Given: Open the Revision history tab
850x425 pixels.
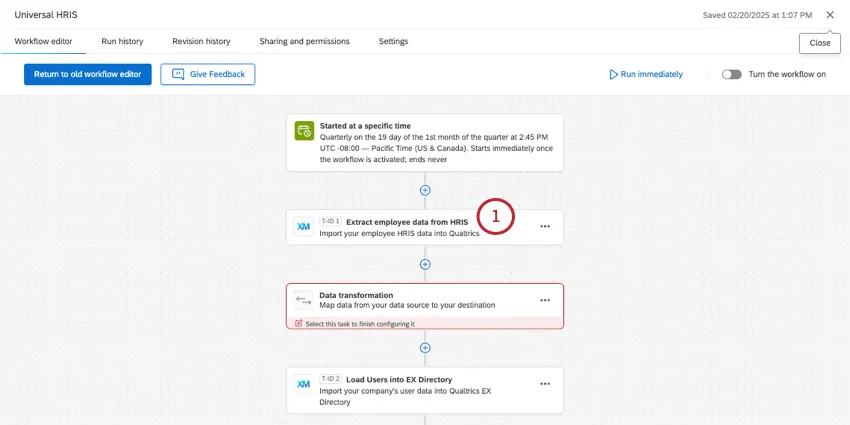Looking at the screenshot, I should tap(201, 41).
